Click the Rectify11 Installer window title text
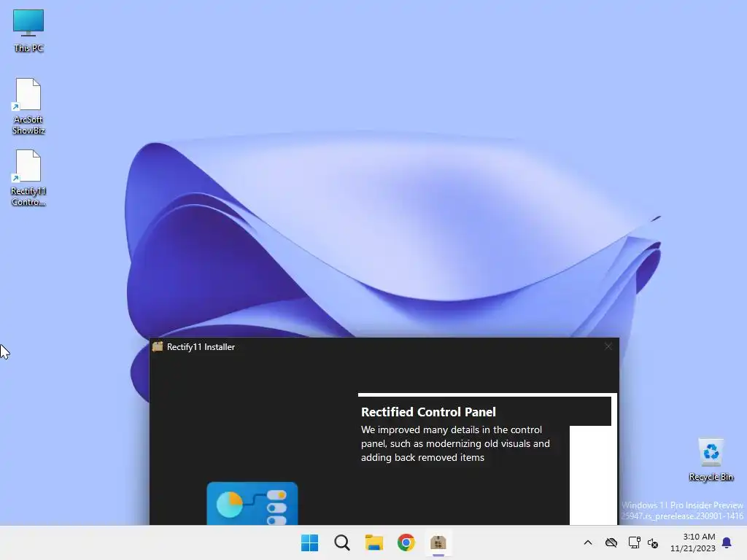Image resolution: width=747 pixels, height=560 pixels. coord(201,346)
